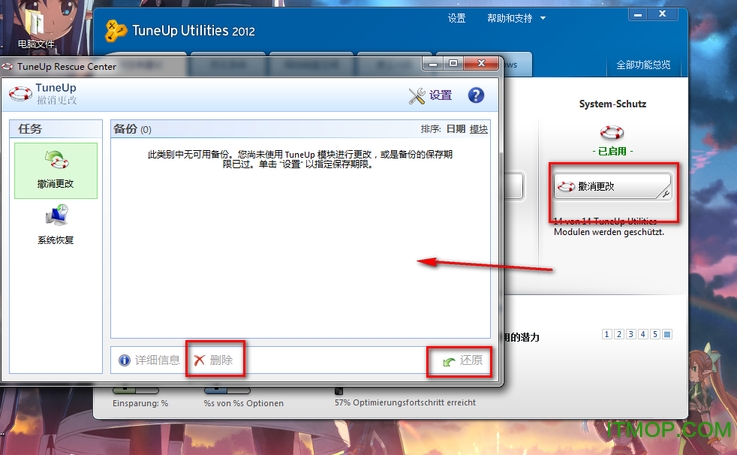Viewport: 737px width, 455px height.
Task: Click the 撤消更改 button under System-Schutz
Action: coord(613,187)
